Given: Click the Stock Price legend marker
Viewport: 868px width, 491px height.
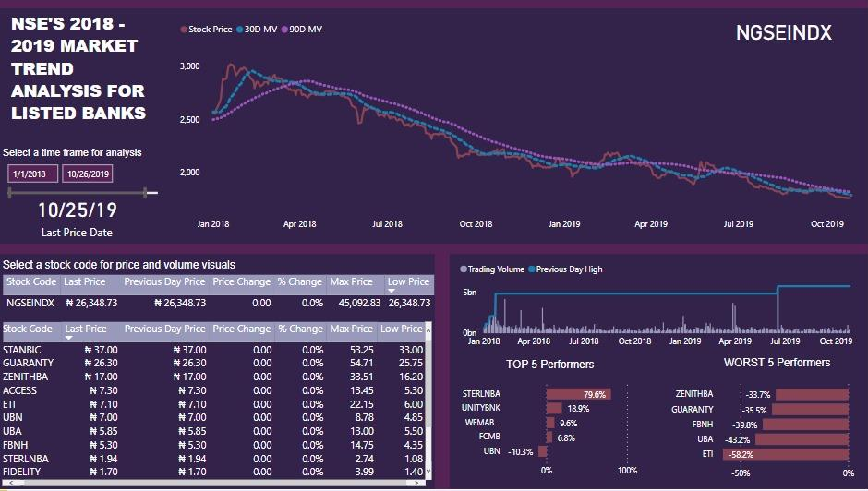Looking at the screenshot, I should (183, 30).
